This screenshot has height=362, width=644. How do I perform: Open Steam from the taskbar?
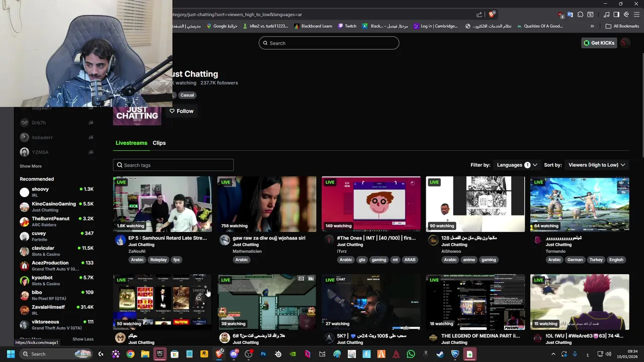coord(440,354)
